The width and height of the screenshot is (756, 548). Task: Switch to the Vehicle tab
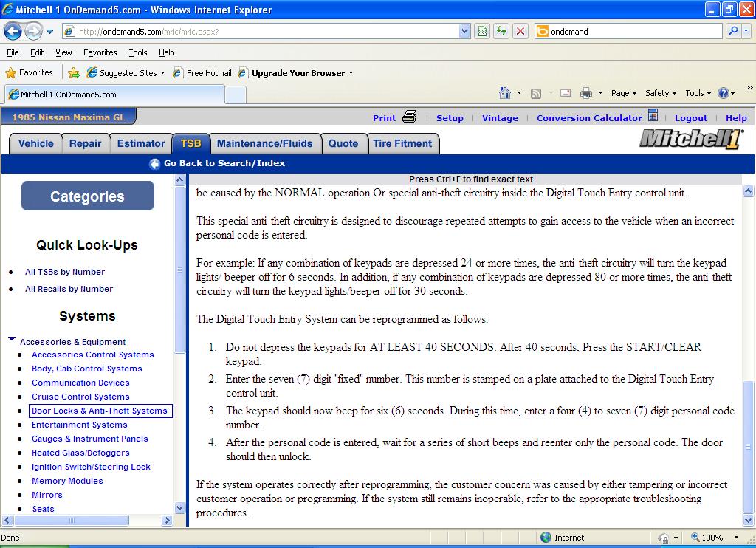pyautogui.click(x=35, y=144)
